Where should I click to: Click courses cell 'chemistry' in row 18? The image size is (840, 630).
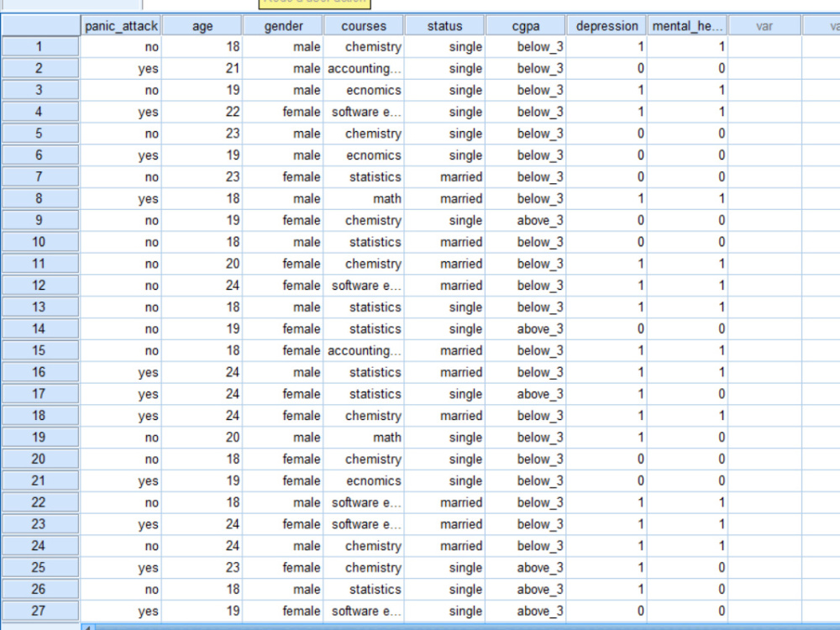pos(364,416)
